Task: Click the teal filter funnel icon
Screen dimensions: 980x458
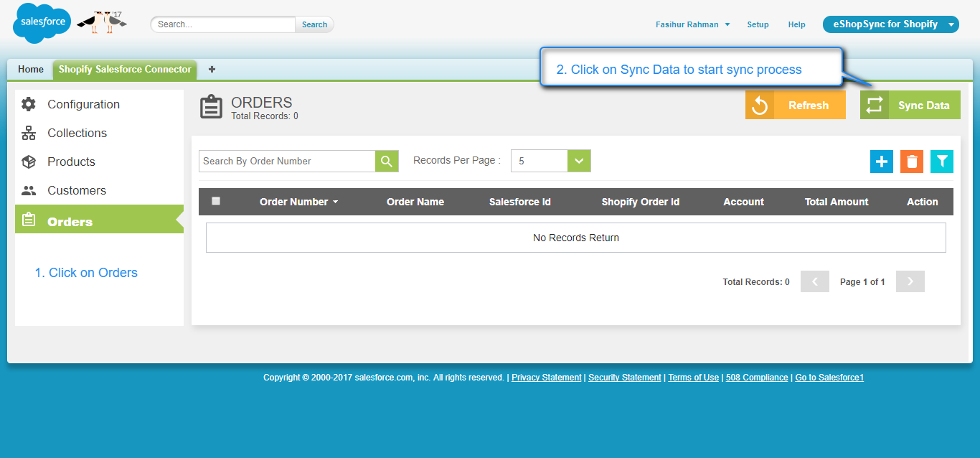Action: (x=942, y=162)
